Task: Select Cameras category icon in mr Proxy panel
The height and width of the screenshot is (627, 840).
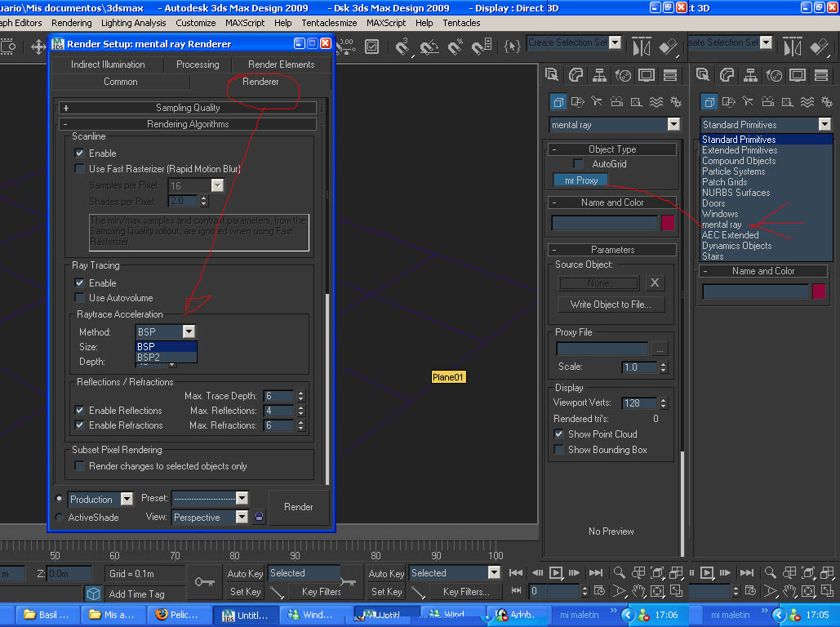Action: tap(616, 101)
